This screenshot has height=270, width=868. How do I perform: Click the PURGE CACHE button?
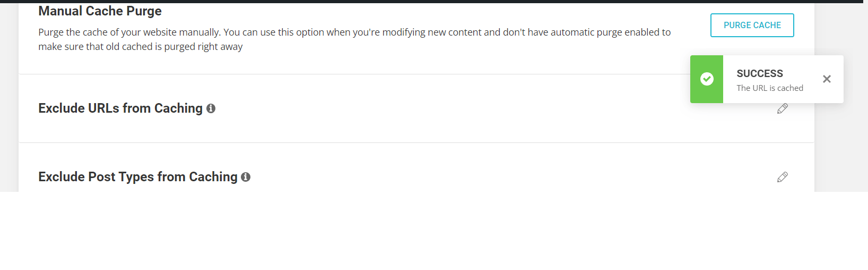(752, 25)
